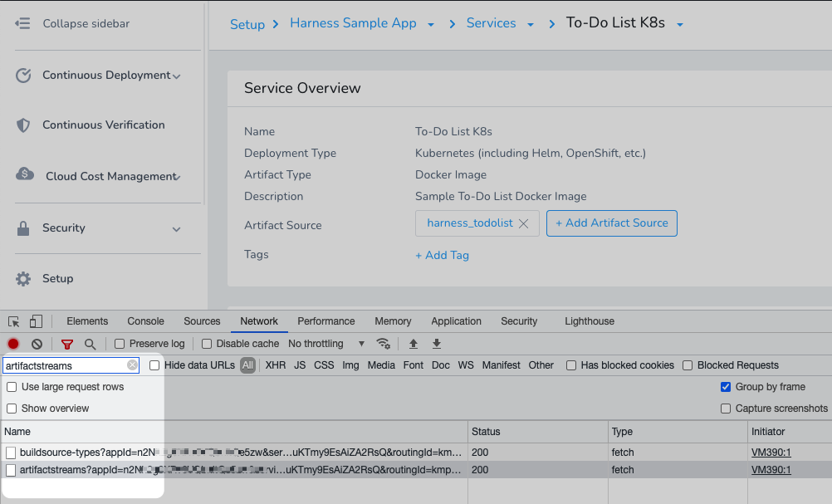The image size is (832, 504).
Task: Click the Setup gear icon
Action: [x=23, y=278]
